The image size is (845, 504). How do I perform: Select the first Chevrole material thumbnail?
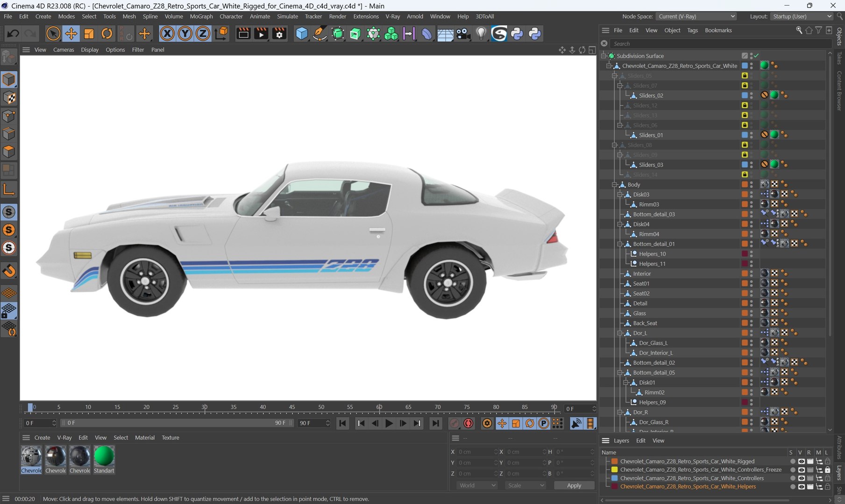click(x=31, y=460)
